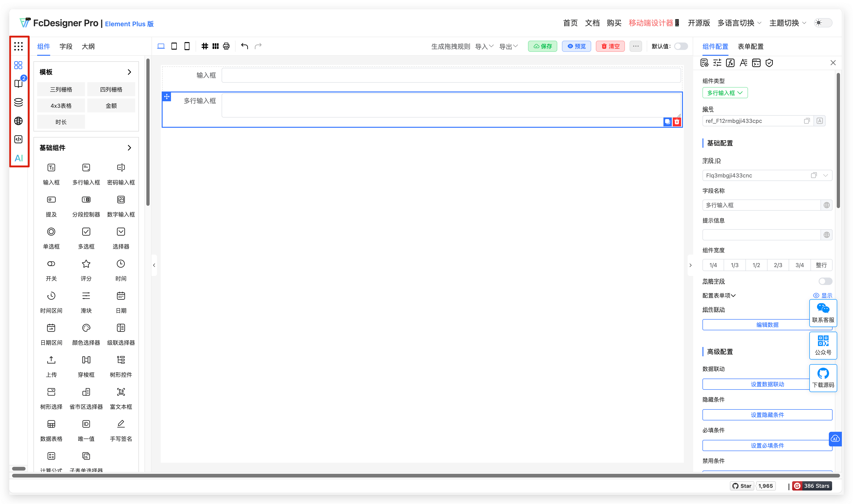The height and width of the screenshot is (504, 853).
Task: Click the code icon in left sidebar
Action: click(19, 139)
